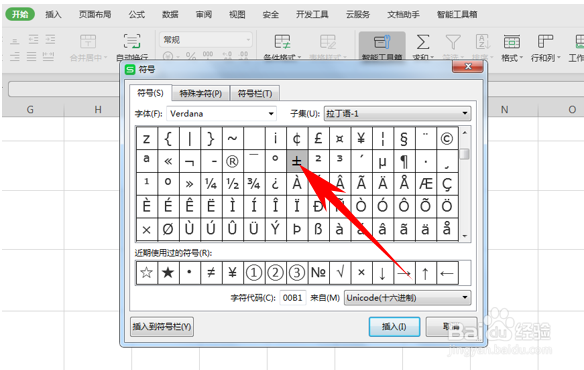Choose the down arrow ↓ recent symbol
Screen dimensions: 584x370
(383, 273)
